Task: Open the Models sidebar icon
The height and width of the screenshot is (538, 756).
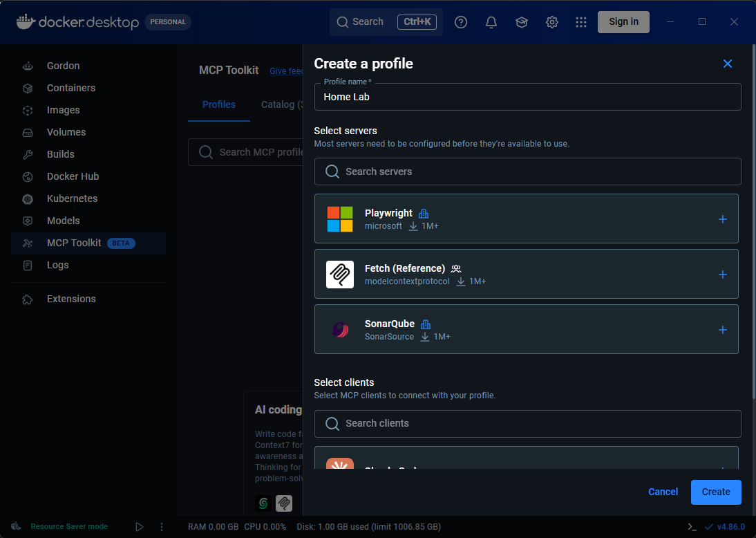Action: pos(28,221)
